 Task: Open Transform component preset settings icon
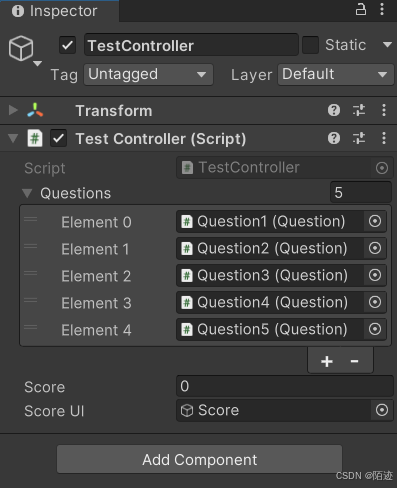point(359,110)
